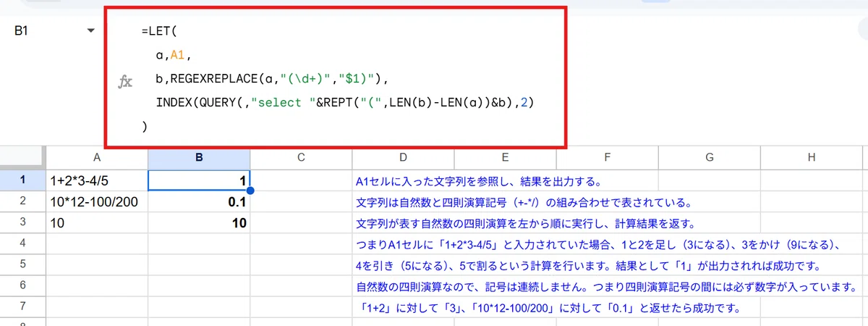Click cell A2 containing 10*12-100/200

click(96, 201)
